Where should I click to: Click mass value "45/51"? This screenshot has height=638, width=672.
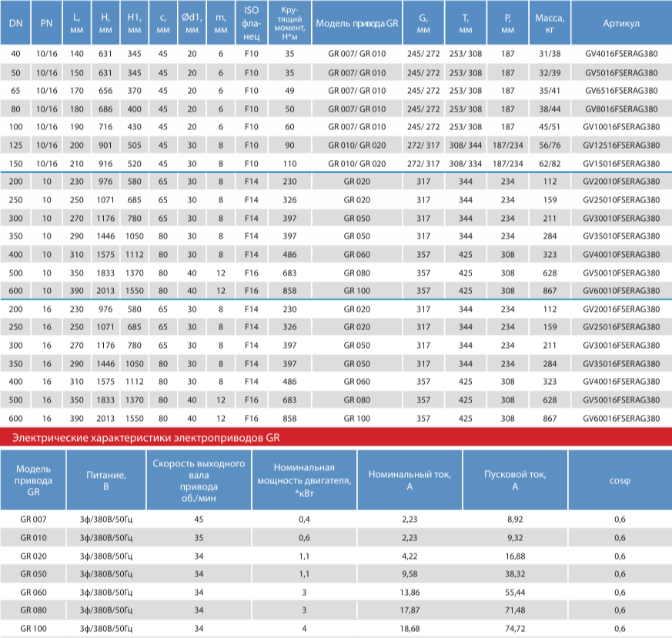click(x=550, y=127)
